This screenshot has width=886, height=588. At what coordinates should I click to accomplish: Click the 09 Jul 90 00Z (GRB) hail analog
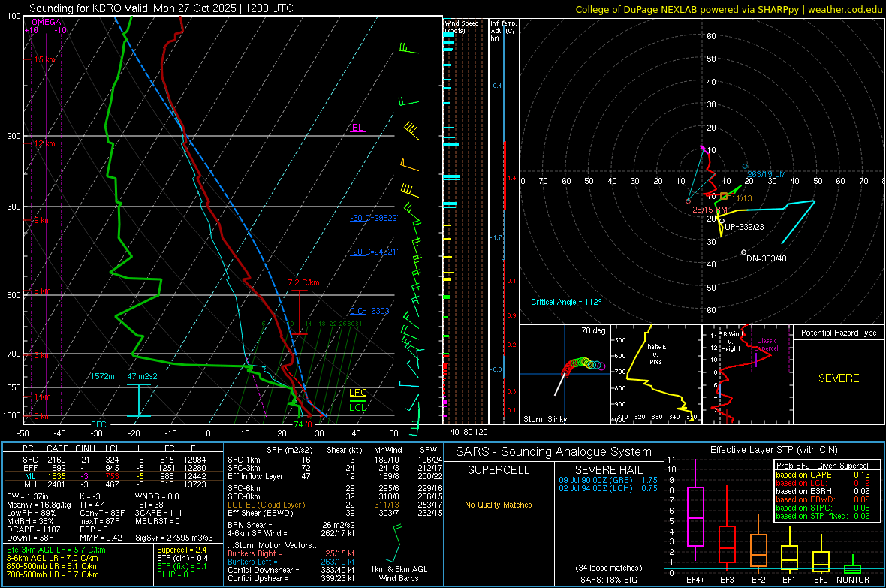pyautogui.click(x=608, y=480)
